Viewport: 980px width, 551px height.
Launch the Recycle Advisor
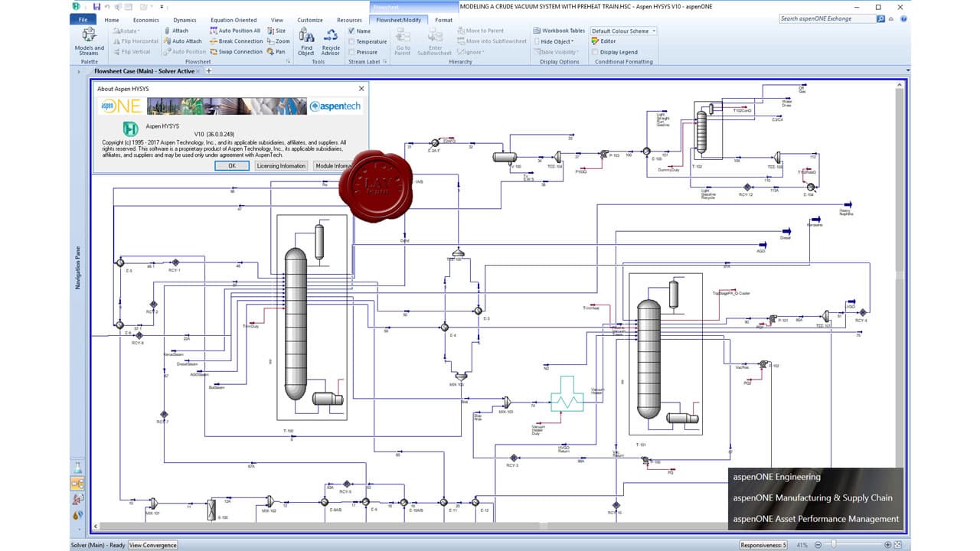point(331,40)
